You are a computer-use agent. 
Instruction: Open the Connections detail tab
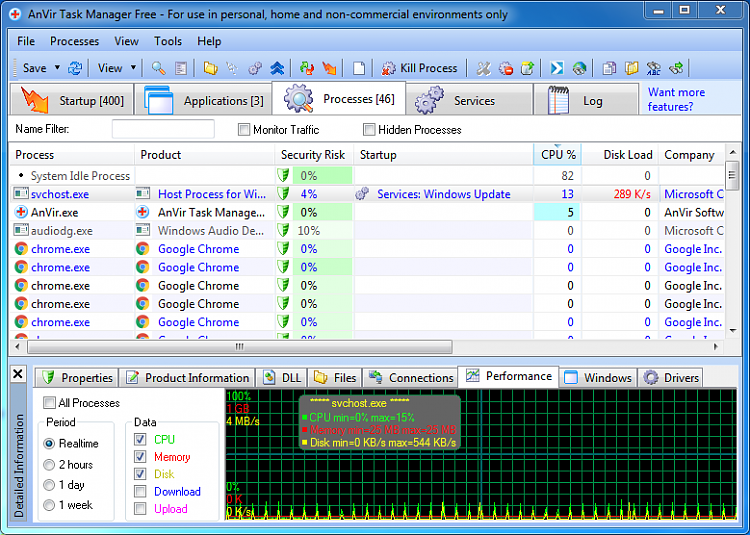(x=410, y=378)
